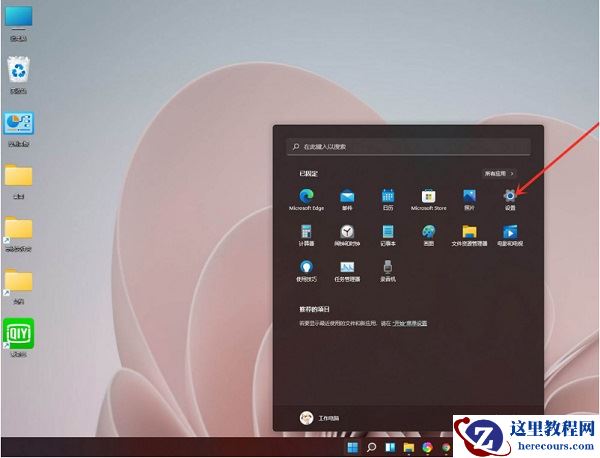Open the Photos app icon
This screenshot has height=458, width=600.
(x=469, y=199)
